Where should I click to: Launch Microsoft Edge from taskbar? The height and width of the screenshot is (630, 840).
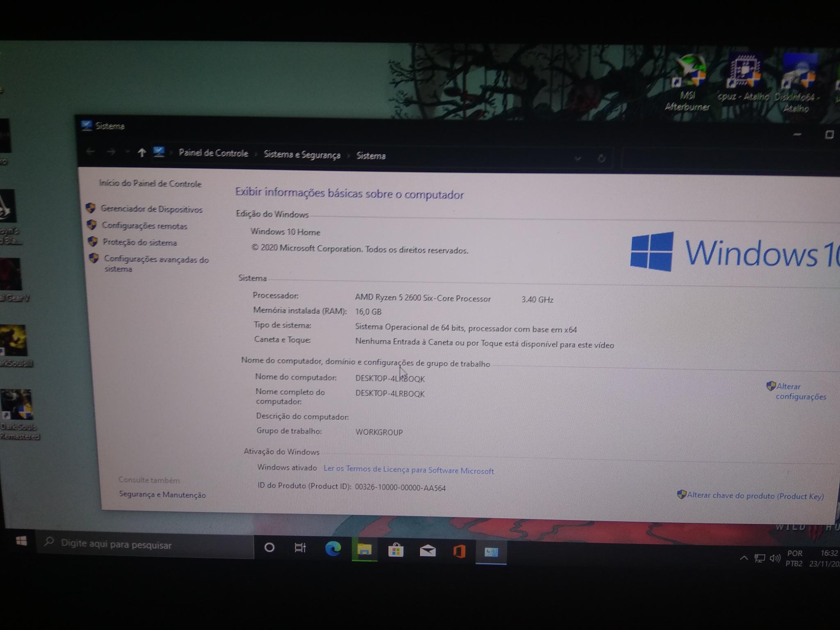[x=333, y=549]
